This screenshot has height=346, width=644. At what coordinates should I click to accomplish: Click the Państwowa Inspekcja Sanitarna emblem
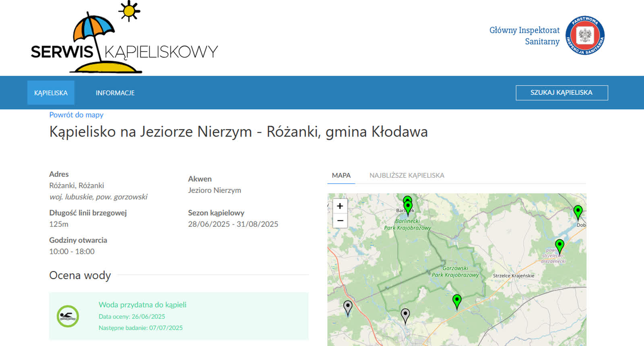coord(585,35)
